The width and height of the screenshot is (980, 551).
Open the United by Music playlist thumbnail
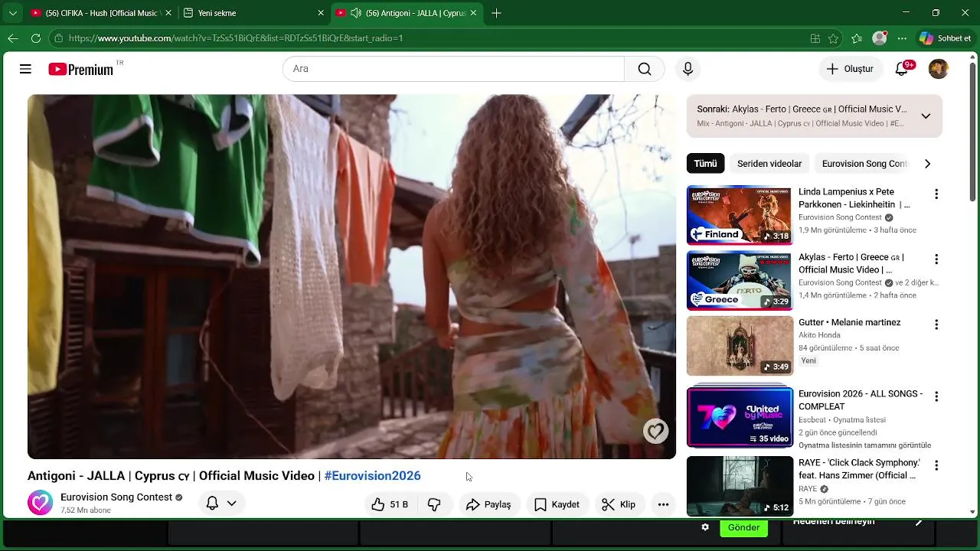tap(740, 417)
